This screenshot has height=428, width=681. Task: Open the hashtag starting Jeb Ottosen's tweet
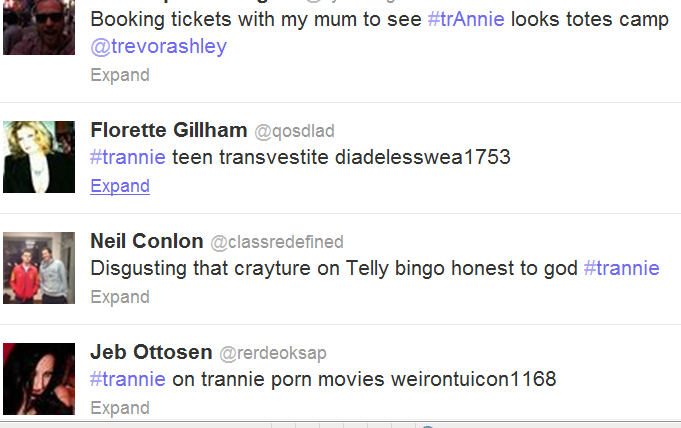click(128, 379)
